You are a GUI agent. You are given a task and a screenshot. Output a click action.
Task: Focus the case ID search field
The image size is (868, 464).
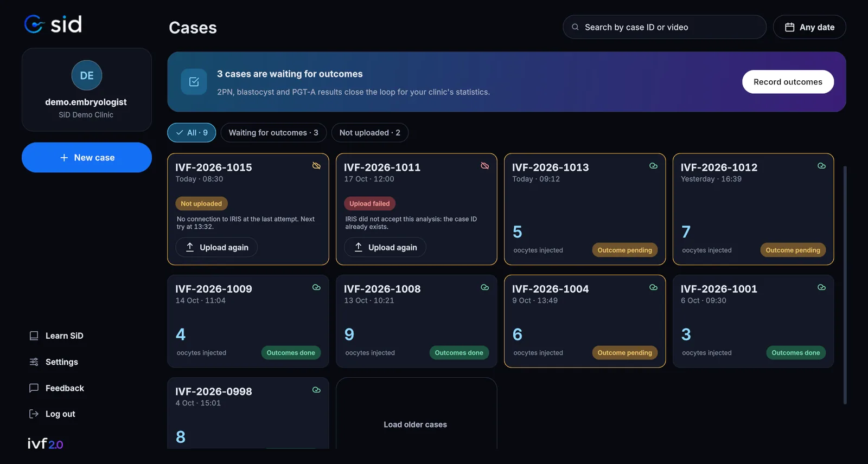pos(665,27)
